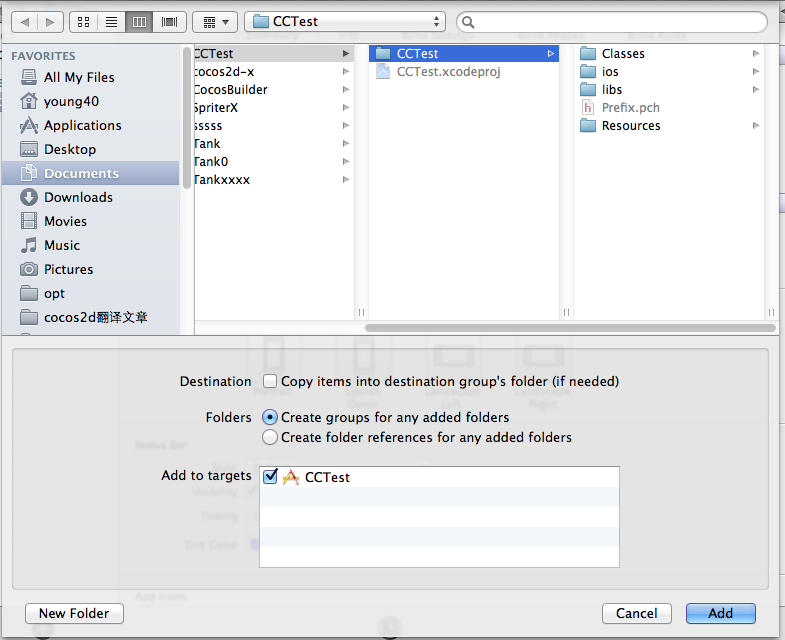Click the horizontal scrollbar of column browser

[x=570, y=328]
